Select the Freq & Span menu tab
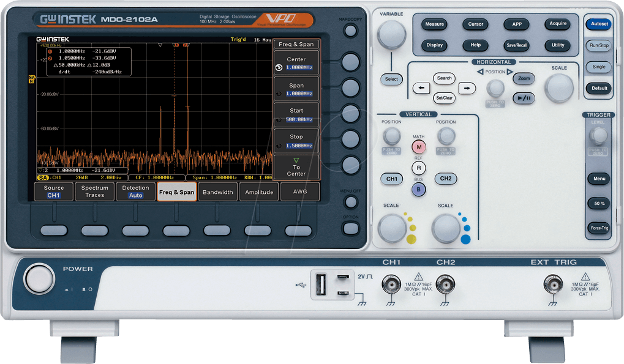The height and width of the screenshot is (364, 624). pyautogui.click(x=177, y=191)
